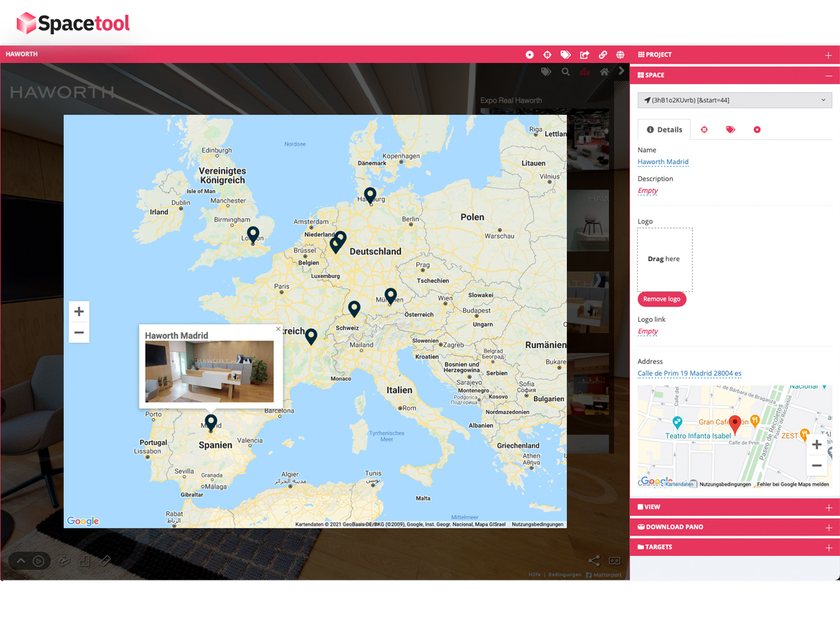
Task: Click the measurement ruler icon
Action: click(x=106, y=561)
